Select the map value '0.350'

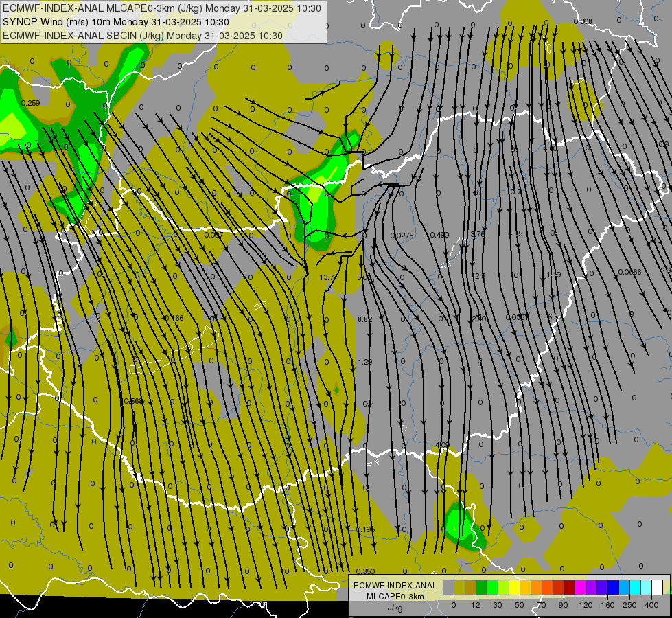[x=366, y=571]
